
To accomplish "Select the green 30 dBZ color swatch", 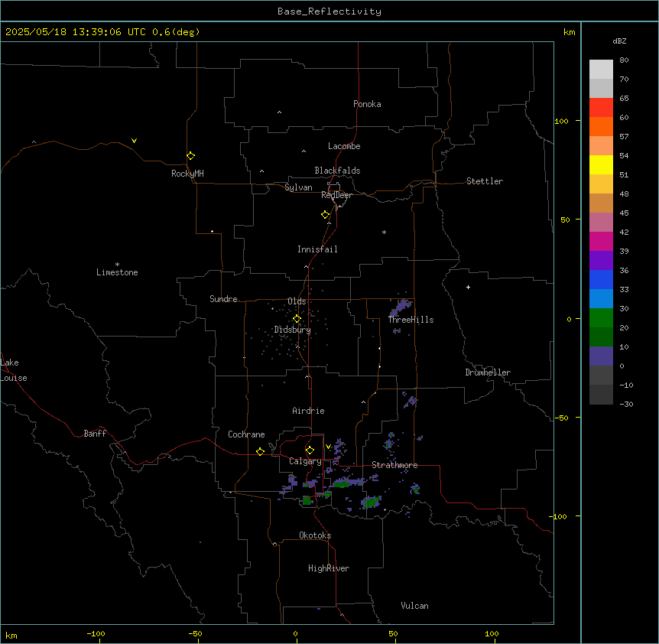I will tap(601, 318).
